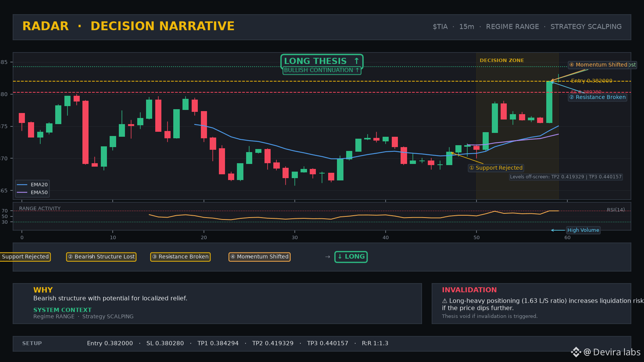
Task: Click the EMA50 purple line legend entry
Action: point(33,193)
